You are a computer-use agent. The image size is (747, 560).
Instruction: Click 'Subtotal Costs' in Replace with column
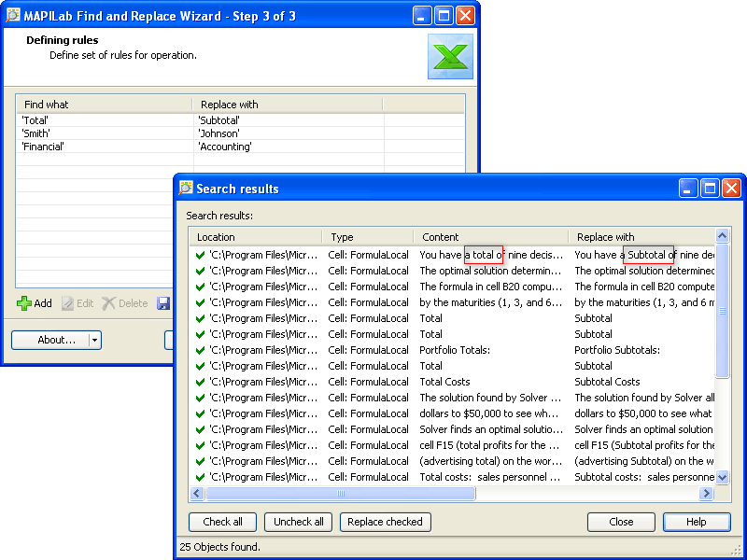[x=607, y=382]
